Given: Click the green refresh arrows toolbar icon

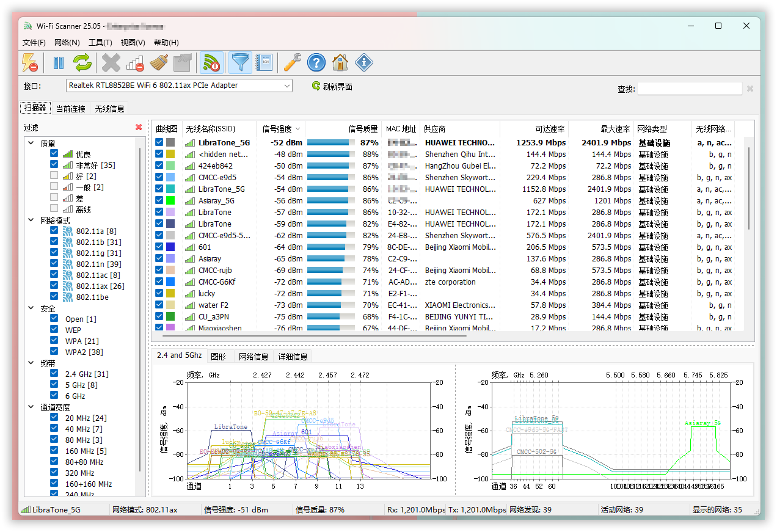Looking at the screenshot, I should [x=82, y=62].
